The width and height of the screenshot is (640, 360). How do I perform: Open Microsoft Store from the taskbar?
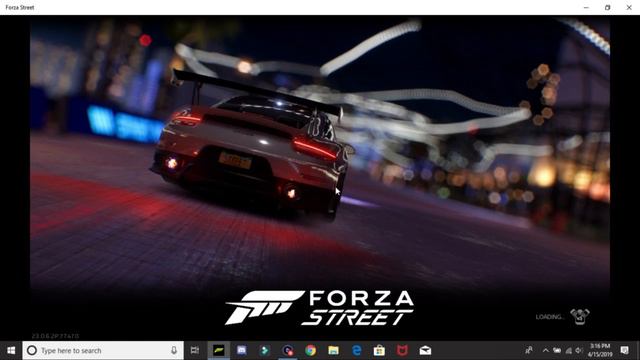point(379,350)
